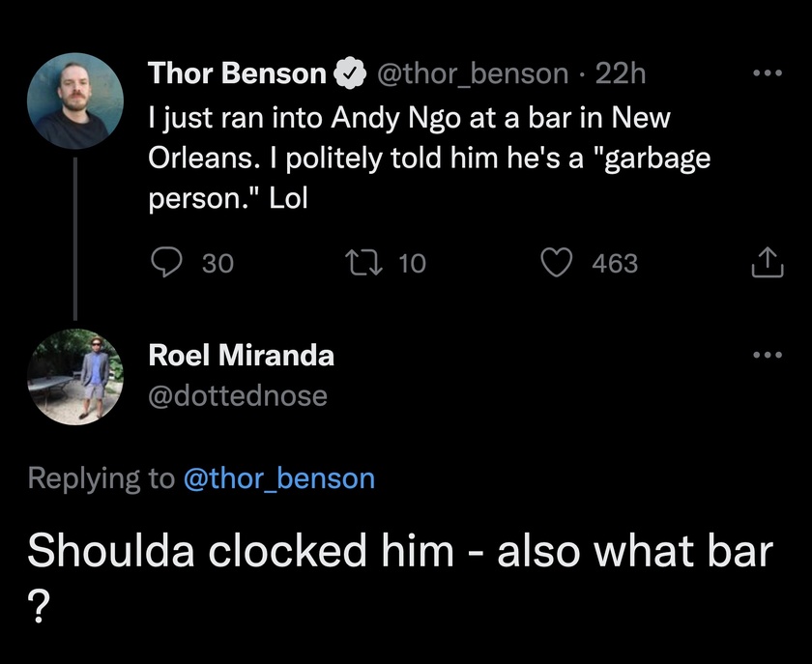Open the @thor_benson handle in tweet header
812x664 pixels.
tap(472, 72)
